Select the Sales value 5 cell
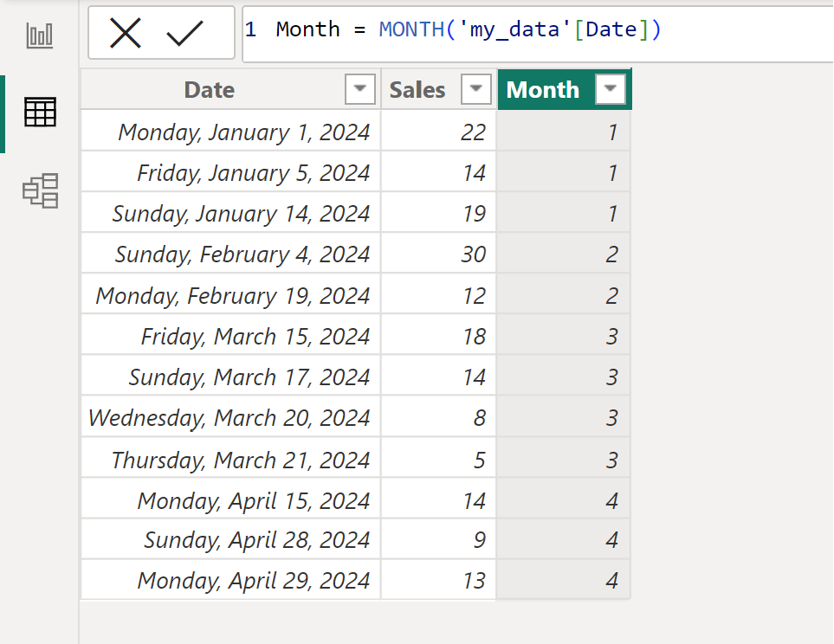The width and height of the screenshot is (834, 644). (x=480, y=457)
